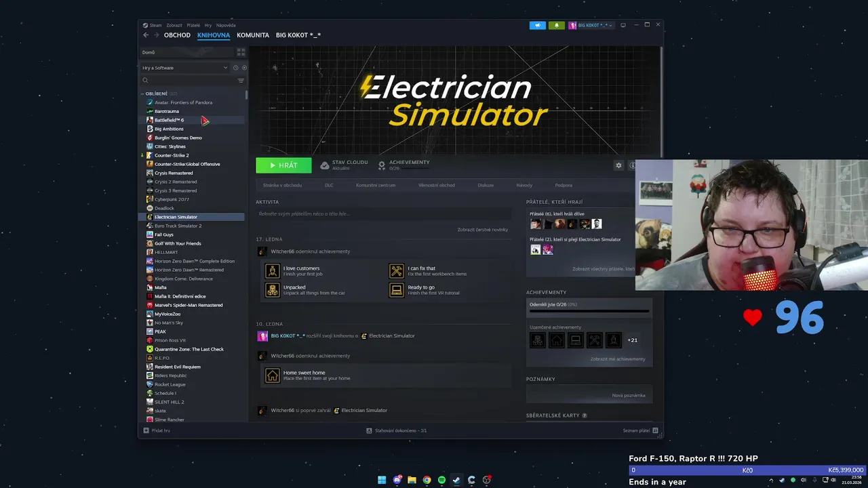Screen dimensions: 868x488
Task: Open the Hry menu
Action: point(208,25)
